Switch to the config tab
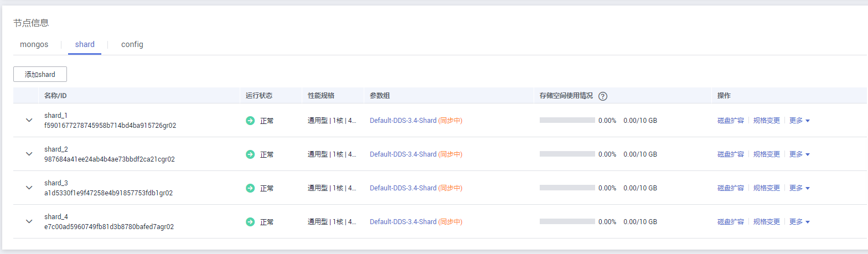The image size is (868, 254). coord(132,44)
